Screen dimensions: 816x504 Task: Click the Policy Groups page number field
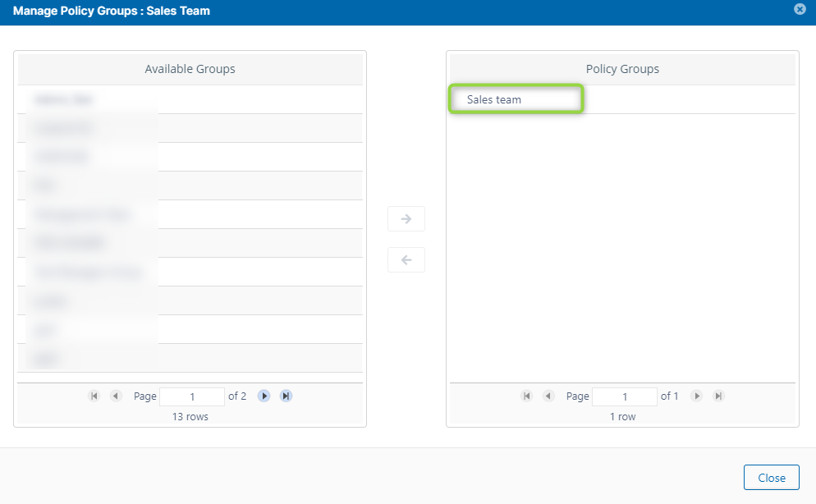625,396
